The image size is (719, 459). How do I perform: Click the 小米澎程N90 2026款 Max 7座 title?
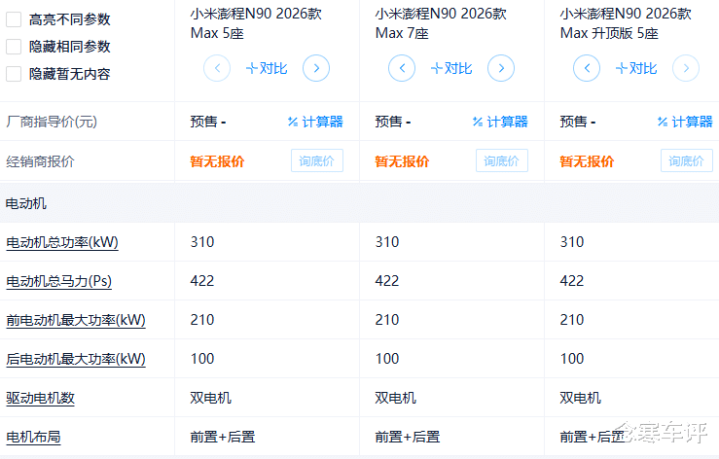point(441,23)
